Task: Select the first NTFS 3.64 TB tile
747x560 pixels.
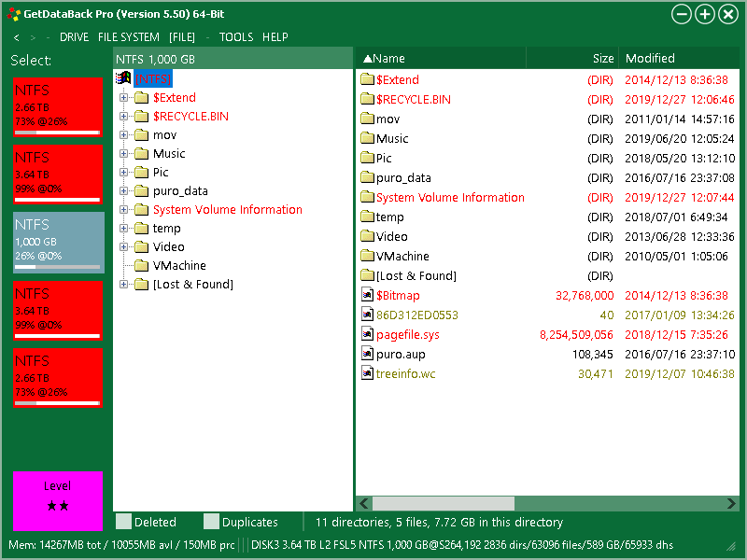Action: [x=58, y=174]
